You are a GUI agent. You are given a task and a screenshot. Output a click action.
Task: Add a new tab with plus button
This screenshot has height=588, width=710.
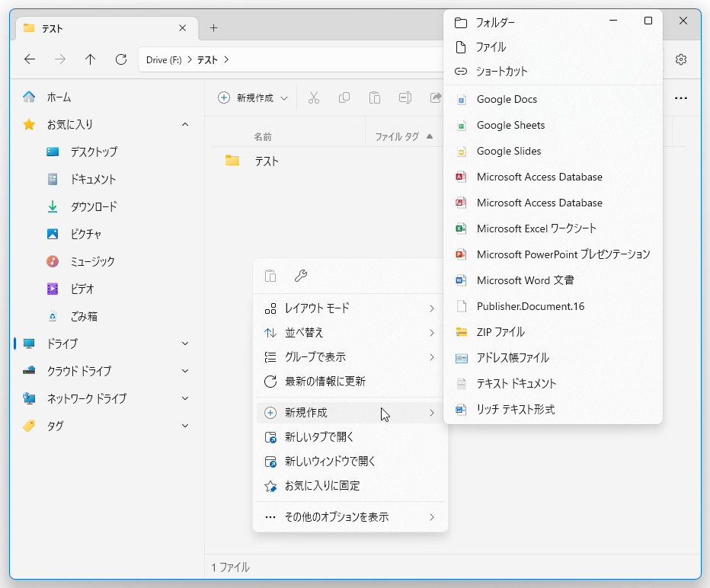click(x=214, y=28)
